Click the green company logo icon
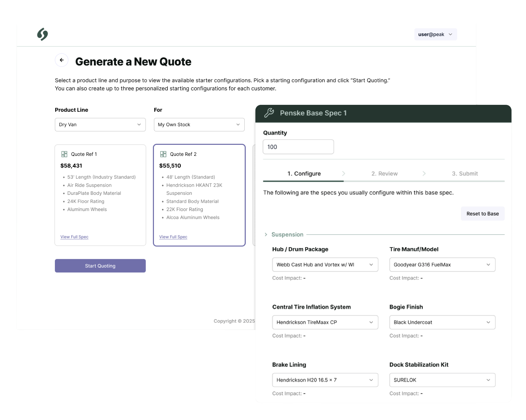The height and width of the screenshot is (420, 526). 42,34
